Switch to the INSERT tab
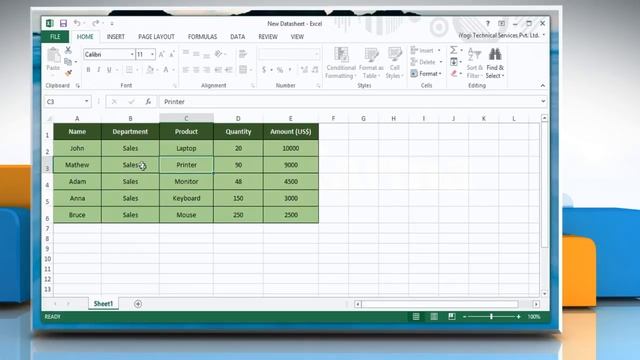Viewport: 640px width, 360px height. tap(116, 37)
